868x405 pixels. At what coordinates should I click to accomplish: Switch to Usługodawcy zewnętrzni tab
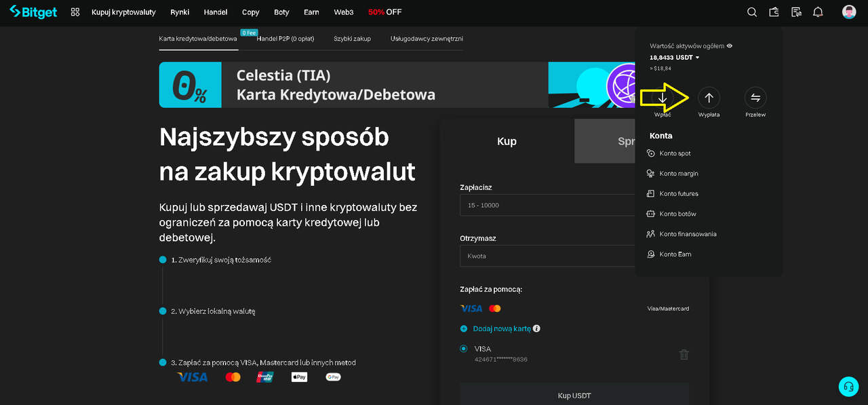click(427, 39)
